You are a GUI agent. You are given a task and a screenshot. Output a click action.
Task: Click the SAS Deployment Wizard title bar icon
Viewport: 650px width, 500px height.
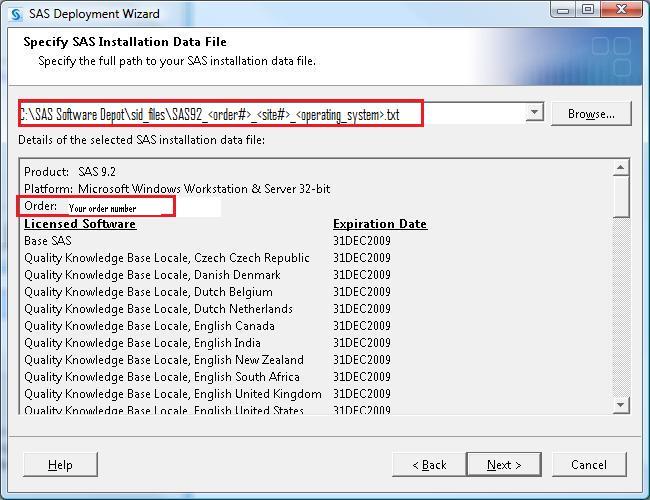coord(15,14)
